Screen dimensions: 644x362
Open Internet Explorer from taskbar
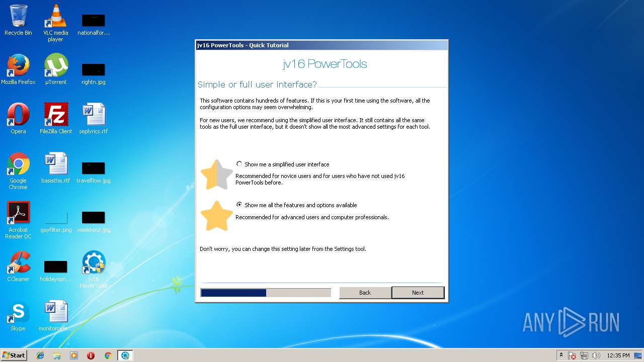pos(40,355)
